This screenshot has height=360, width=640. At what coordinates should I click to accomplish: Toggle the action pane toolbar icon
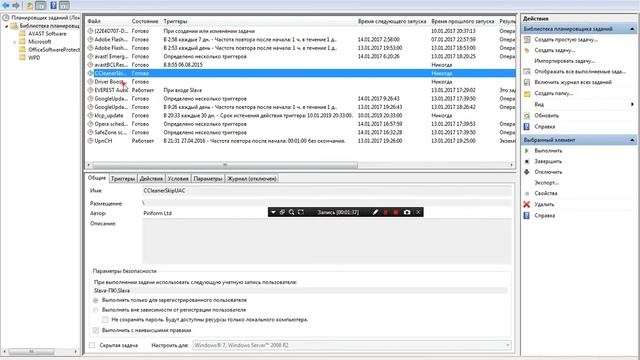[x=64, y=5]
